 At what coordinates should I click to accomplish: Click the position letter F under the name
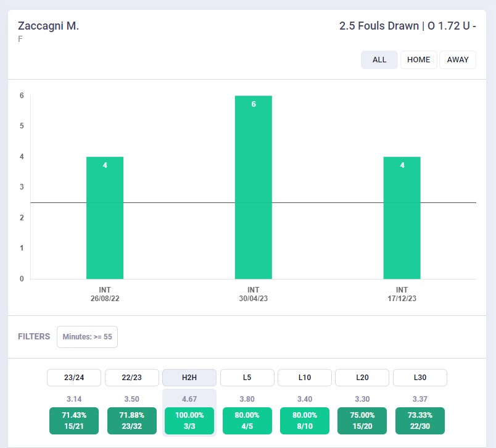click(x=20, y=39)
